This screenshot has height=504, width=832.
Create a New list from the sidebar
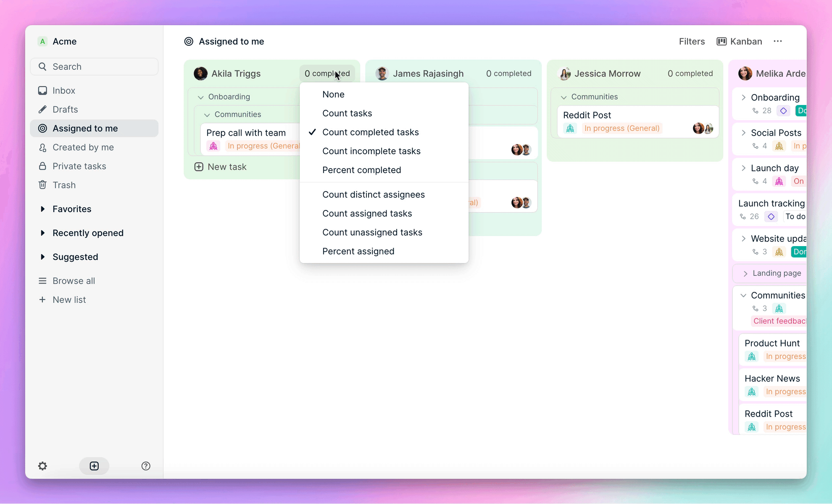[x=69, y=299]
